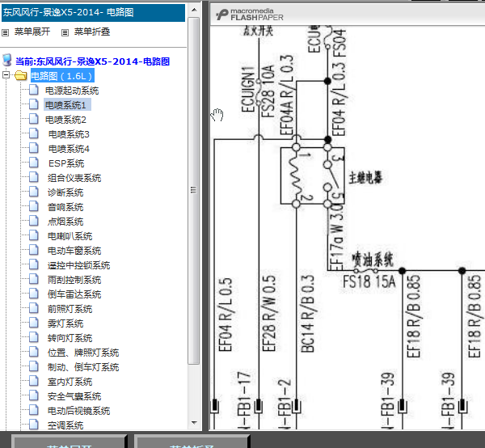
Task: Click the page icon beside 点烟系统
Action: (34, 221)
